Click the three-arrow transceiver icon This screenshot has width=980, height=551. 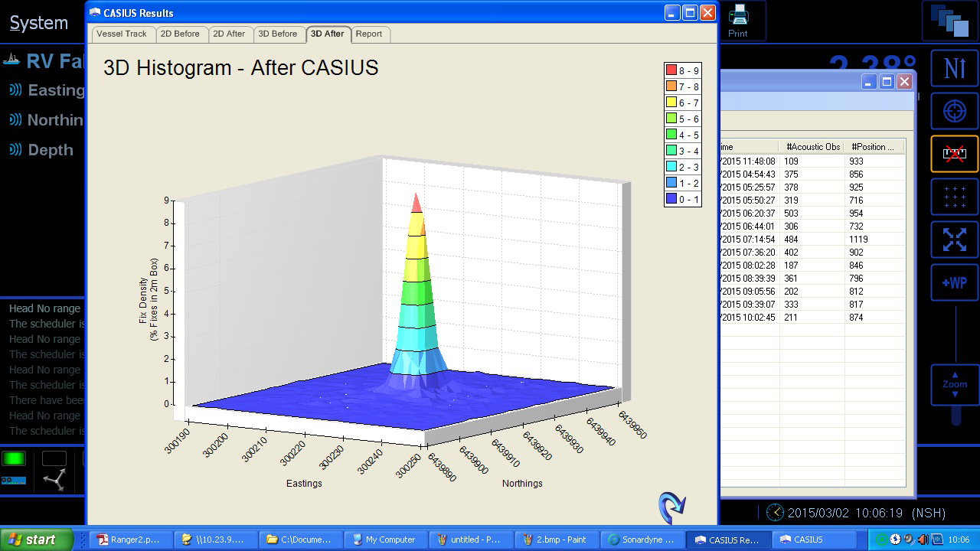54,480
